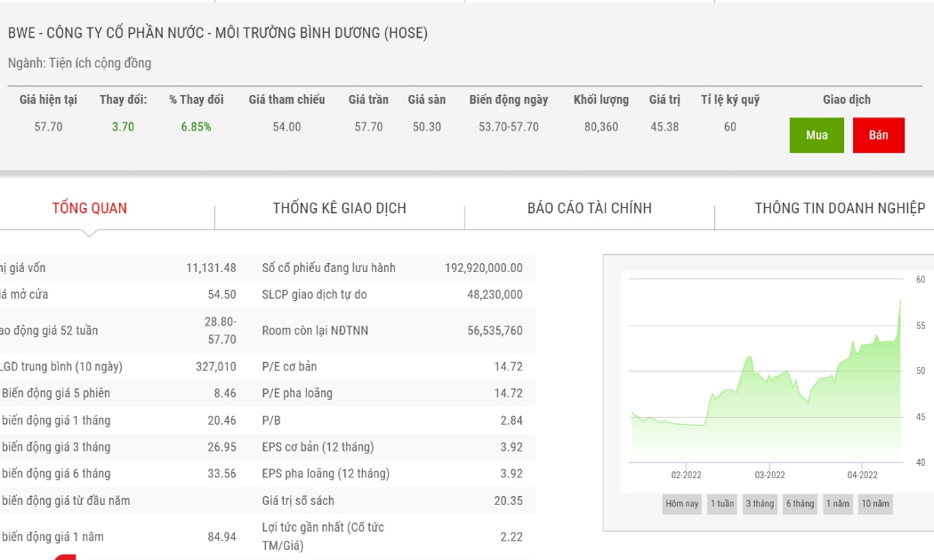Click the dividend yield value 2.22
Viewport: 934px width, 560px height.
pyautogui.click(x=511, y=537)
